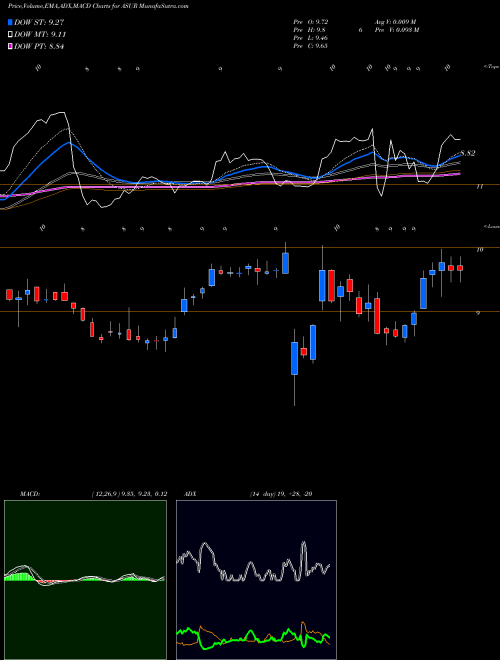Click the ADX '(14 day) 19, +28, -20' values
The height and width of the screenshot is (660, 500).
(x=281, y=494)
